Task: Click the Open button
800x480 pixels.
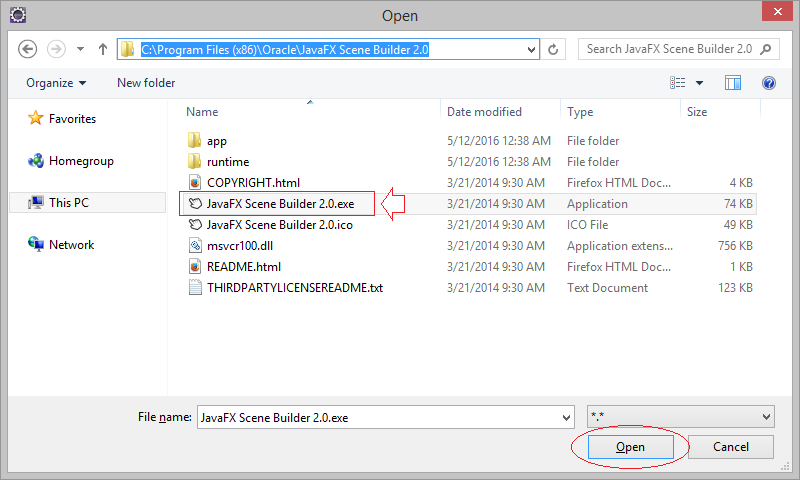Action: (630, 447)
